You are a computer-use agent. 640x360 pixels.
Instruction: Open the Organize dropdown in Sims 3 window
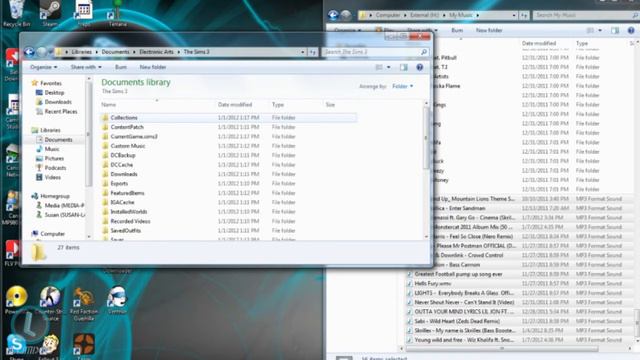coord(44,67)
